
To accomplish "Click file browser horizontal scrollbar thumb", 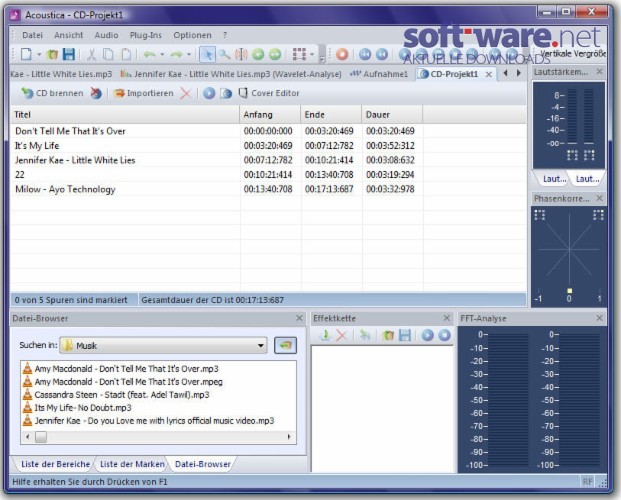I will click(41, 437).
